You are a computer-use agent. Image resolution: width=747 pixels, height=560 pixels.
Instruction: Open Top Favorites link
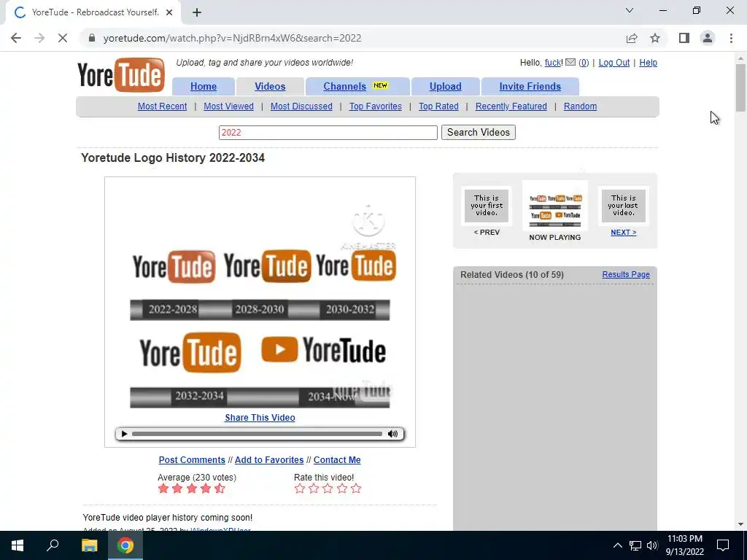tap(376, 106)
